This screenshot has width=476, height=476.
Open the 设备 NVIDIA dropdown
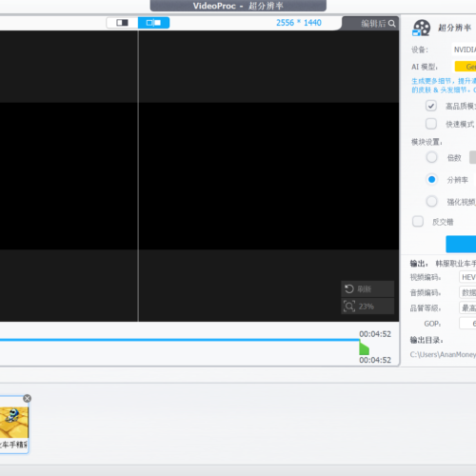click(464, 50)
